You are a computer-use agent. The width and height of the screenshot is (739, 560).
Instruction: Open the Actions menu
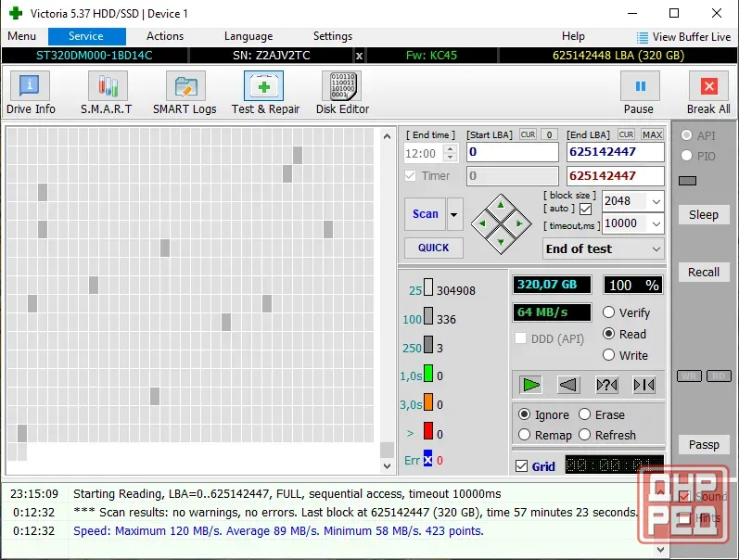(165, 36)
